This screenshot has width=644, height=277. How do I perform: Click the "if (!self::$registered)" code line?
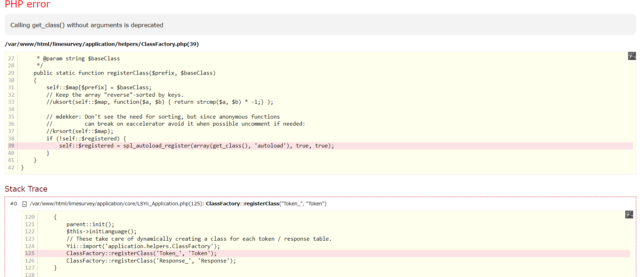tap(86, 139)
